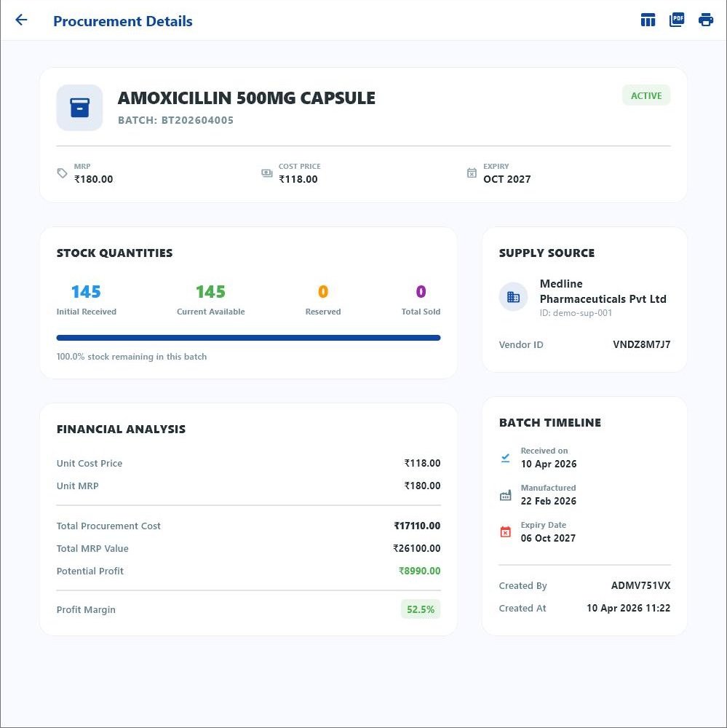
Task: Click '100.0% stock remaining in this batch'
Action: point(132,357)
